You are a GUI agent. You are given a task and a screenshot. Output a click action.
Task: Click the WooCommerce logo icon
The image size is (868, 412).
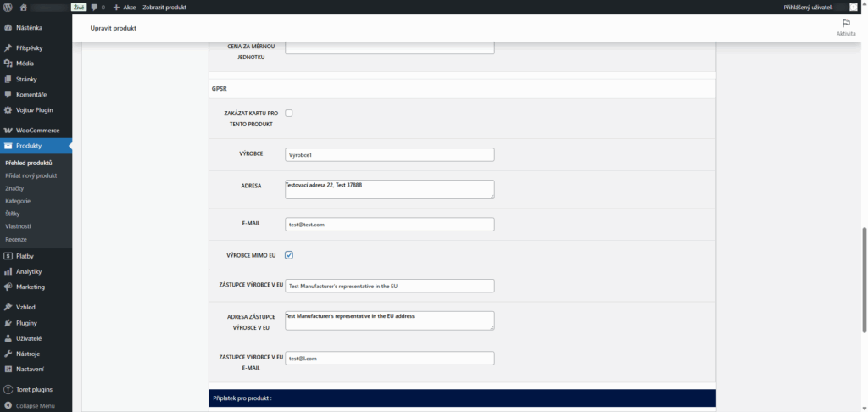(x=8, y=131)
